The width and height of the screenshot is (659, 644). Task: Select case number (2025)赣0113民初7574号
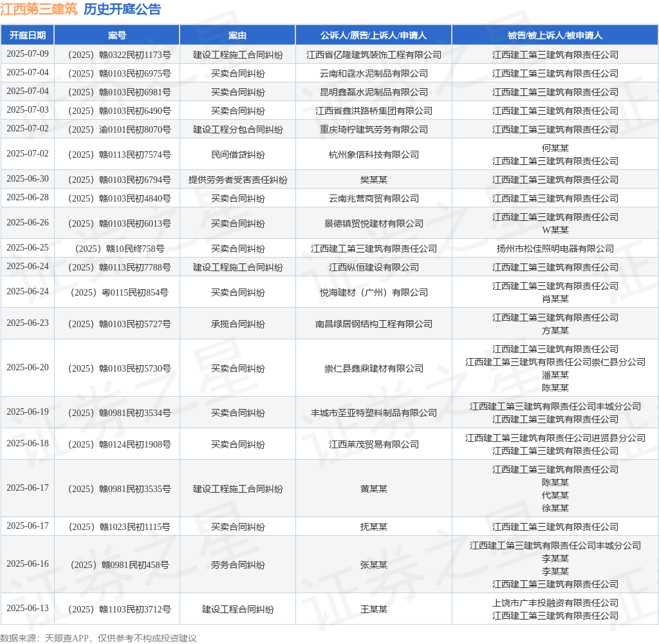(119, 155)
